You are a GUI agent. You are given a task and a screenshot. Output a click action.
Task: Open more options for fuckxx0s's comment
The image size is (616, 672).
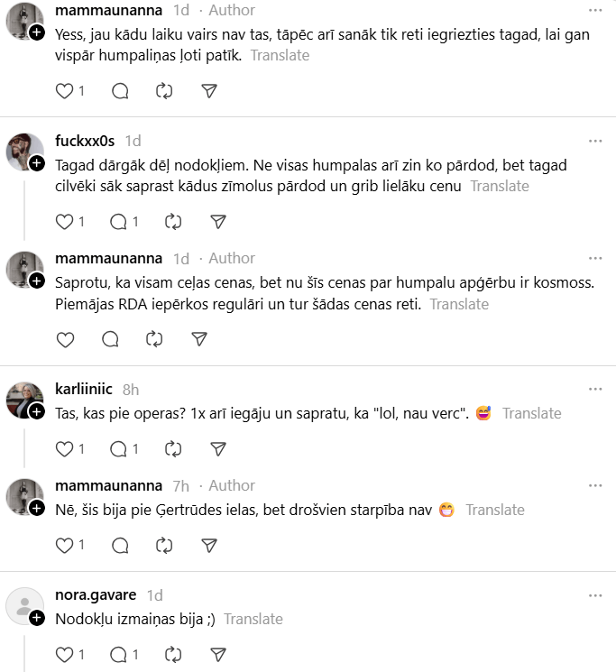(x=595, y=141)
